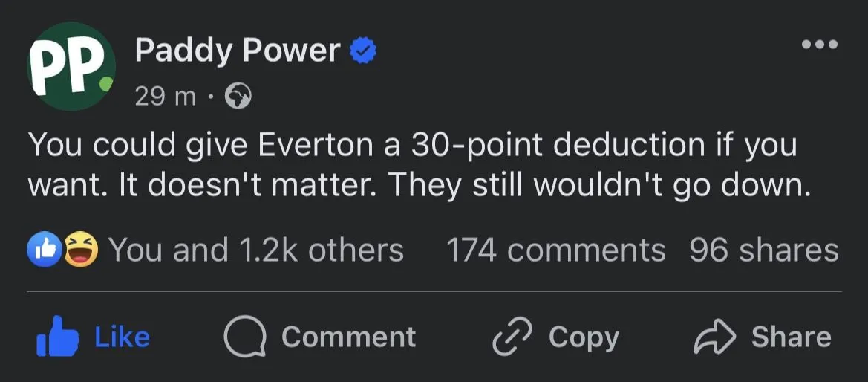Click the Comment text label
Screen dimensions: 868x382
click(x=348, y=337)
